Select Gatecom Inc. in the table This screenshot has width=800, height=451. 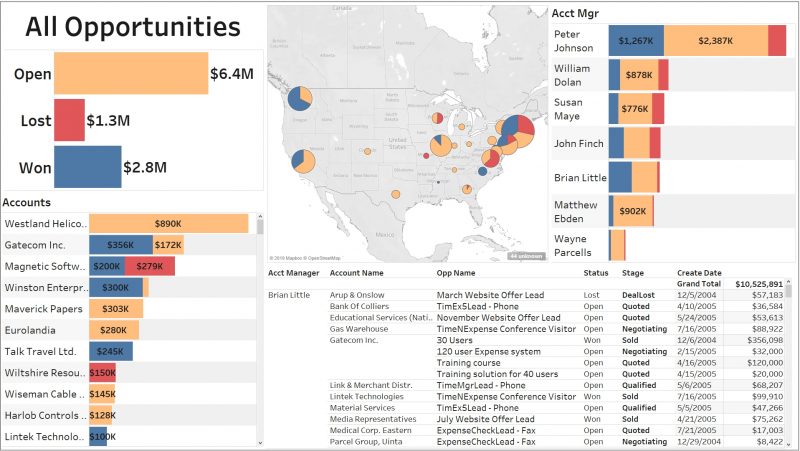[354, 340]
